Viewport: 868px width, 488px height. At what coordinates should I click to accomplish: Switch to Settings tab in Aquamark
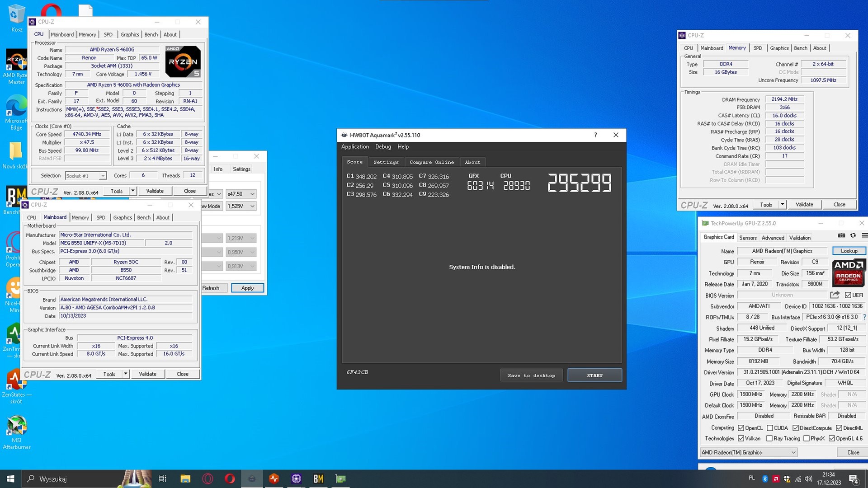pos(386,162)
